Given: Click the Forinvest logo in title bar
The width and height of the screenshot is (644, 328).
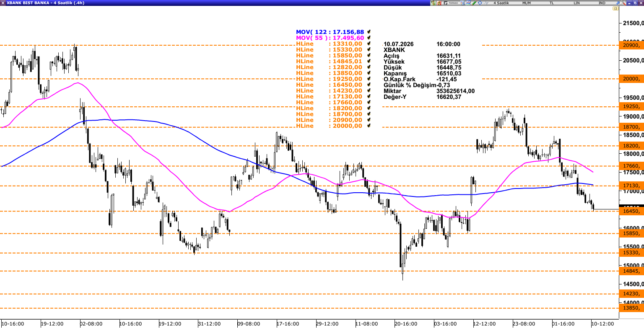Looking at the screenshot, I should [x=451, y=3].
